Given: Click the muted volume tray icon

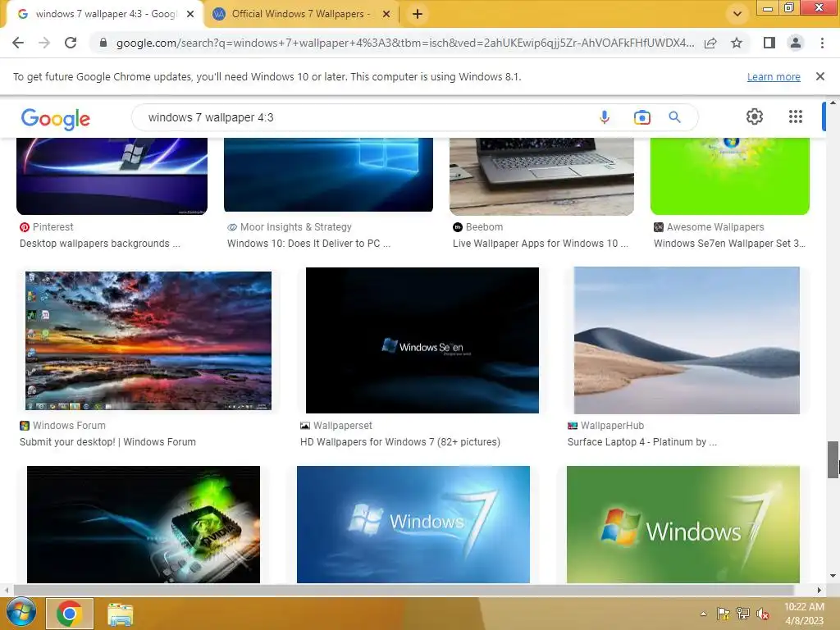Looking at the screenshot, I should [763, 614].
